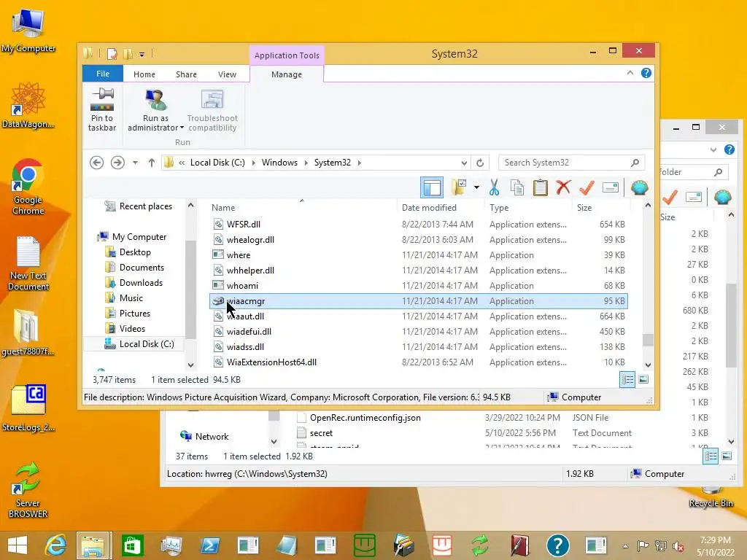Expand folder options dropdown arrow in toolbar
Image resolution: width=747 pixels, height=560 pixels.
click(x=476, y=187)
